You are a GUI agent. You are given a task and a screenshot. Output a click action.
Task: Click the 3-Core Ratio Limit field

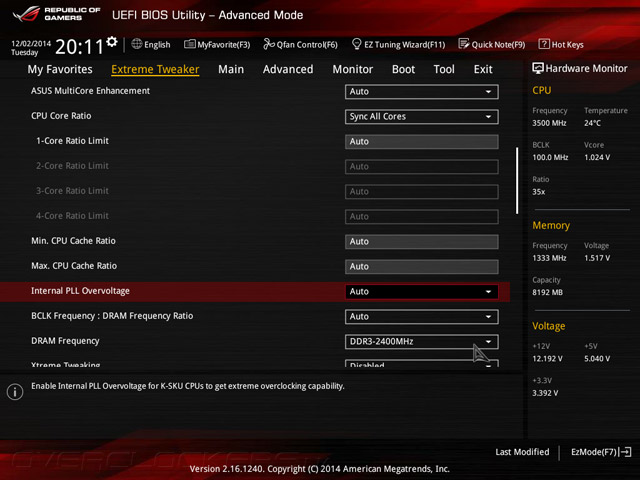[422, 192]
